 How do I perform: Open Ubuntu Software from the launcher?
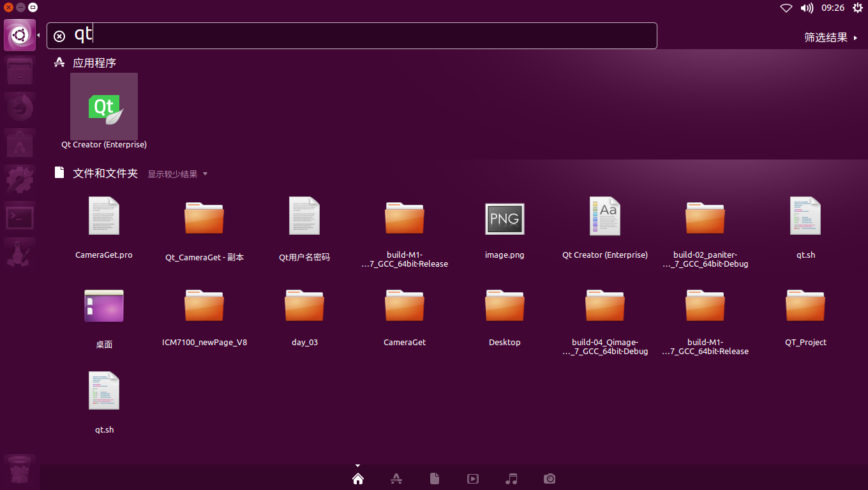pyautogui.click(x=20, y=144)
